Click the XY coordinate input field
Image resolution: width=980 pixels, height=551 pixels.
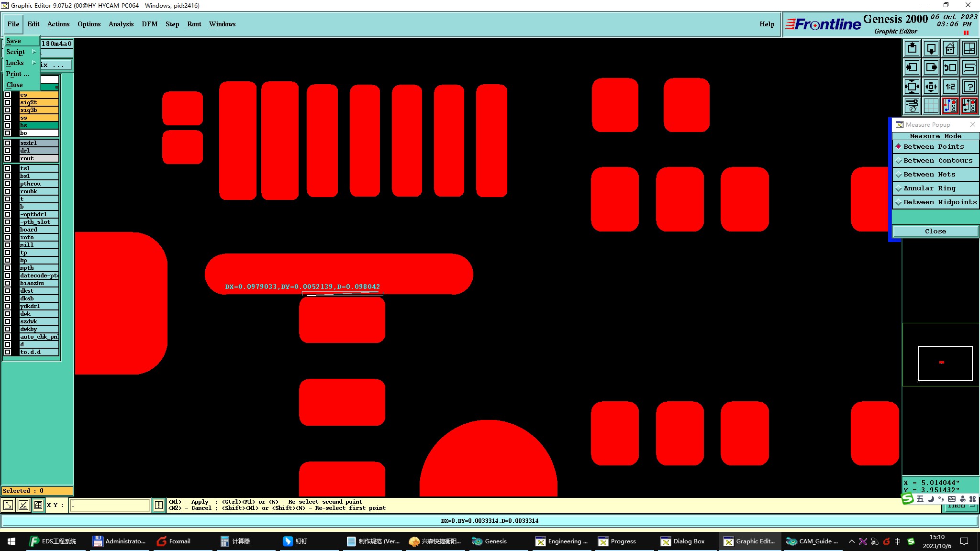click(110, 505)
